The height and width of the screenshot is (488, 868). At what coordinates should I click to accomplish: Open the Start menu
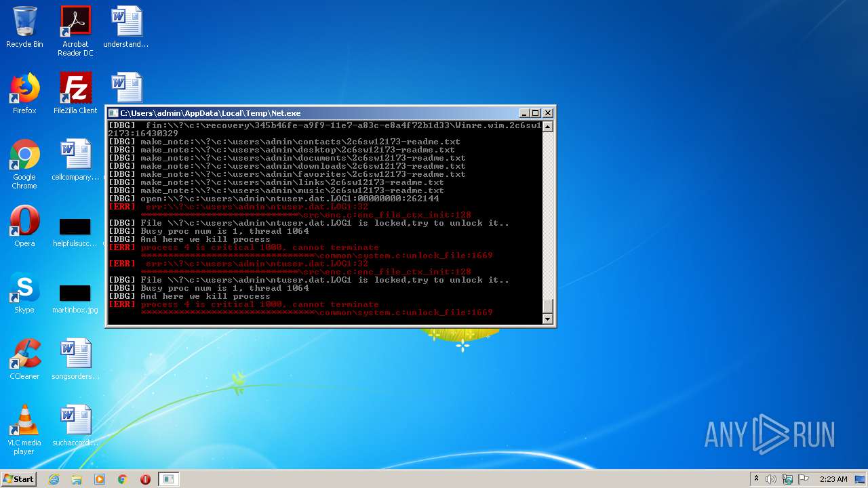18,479
